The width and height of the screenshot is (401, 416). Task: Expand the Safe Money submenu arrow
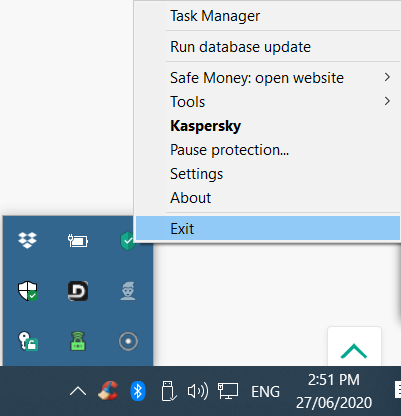(x=387, y=77)
